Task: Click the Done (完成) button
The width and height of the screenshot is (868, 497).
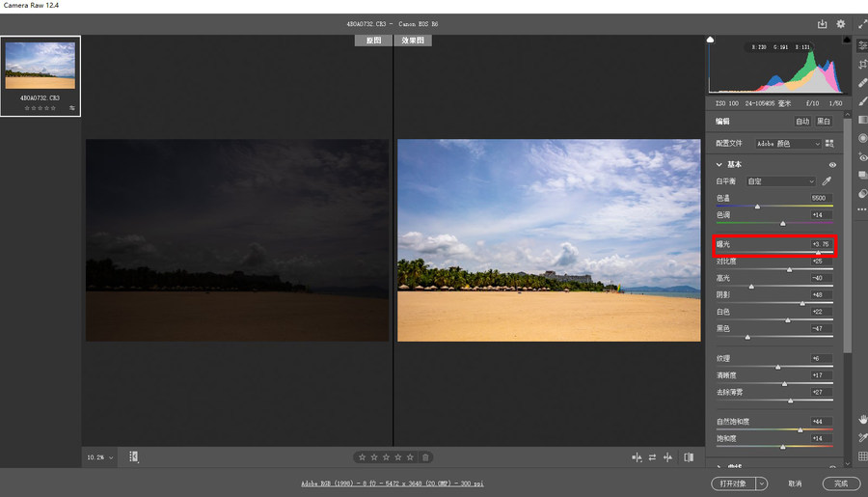Action: tap(840, 483)
